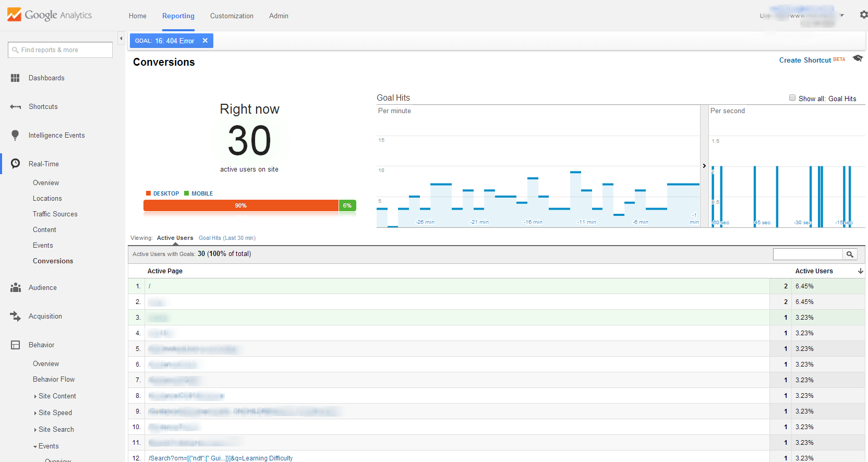868x462 pixels.
Task: Click the search magnifier button in table filter
Action: pos(850,254)
